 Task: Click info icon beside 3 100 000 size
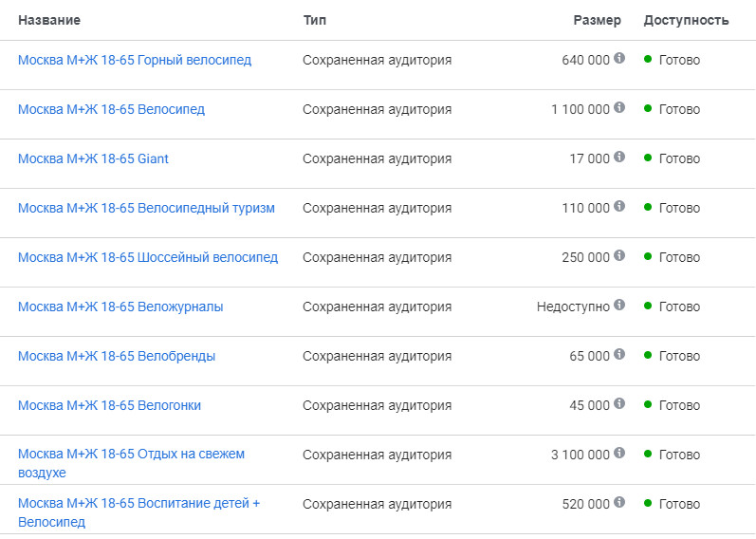tap(619, 454)
